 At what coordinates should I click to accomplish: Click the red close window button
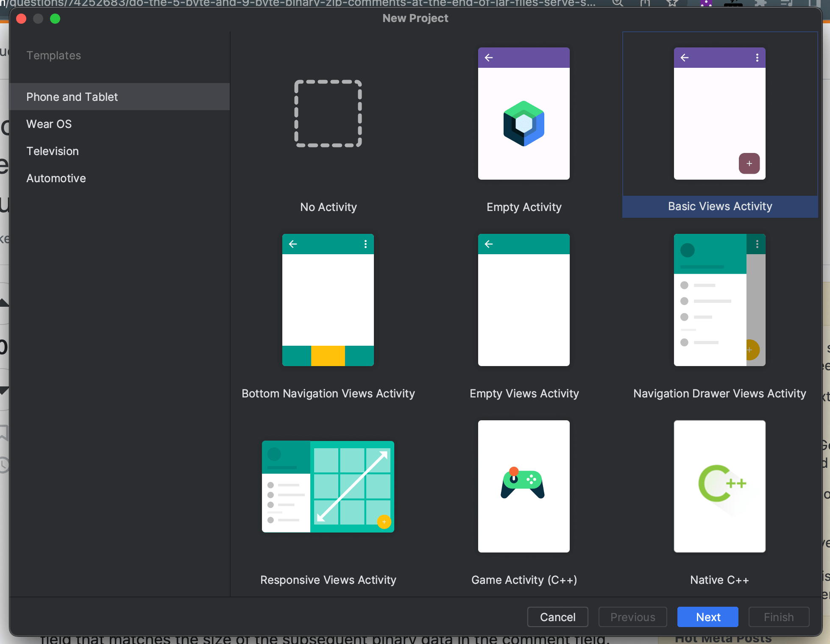[x=21, y=19]
